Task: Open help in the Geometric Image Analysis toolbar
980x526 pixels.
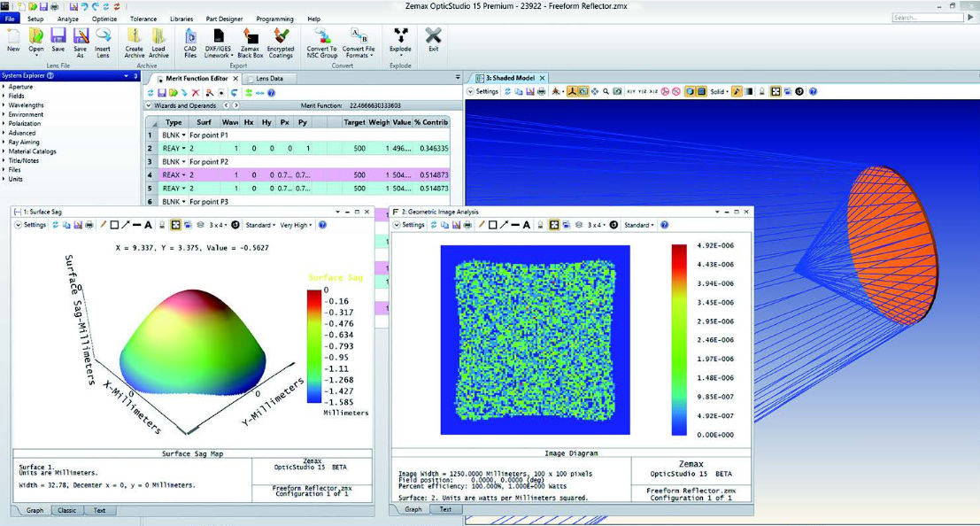Action: (x=664, y=225)
